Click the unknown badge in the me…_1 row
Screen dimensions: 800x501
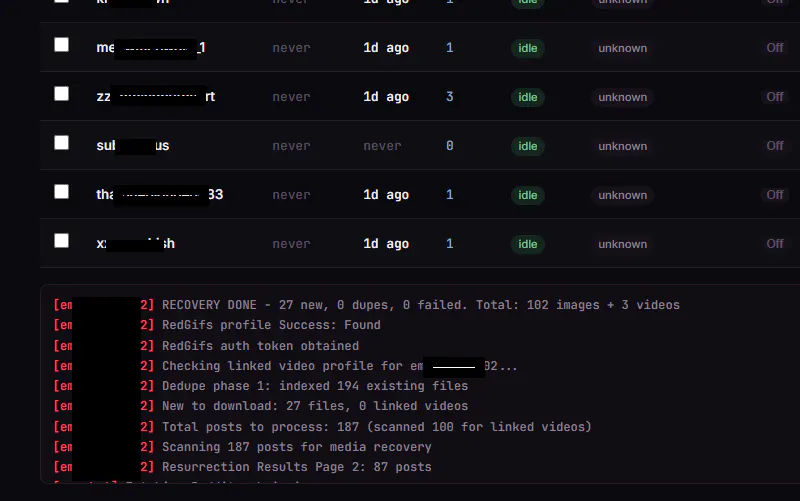click(622, 48)
